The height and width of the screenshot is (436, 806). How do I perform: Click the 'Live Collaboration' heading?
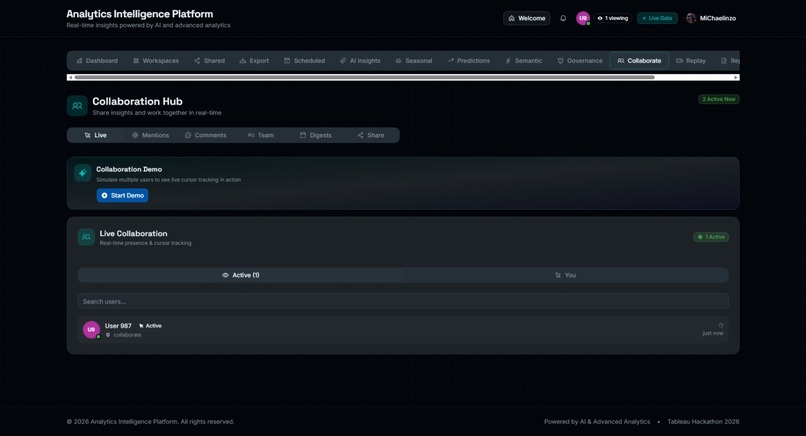click(134, 233)
